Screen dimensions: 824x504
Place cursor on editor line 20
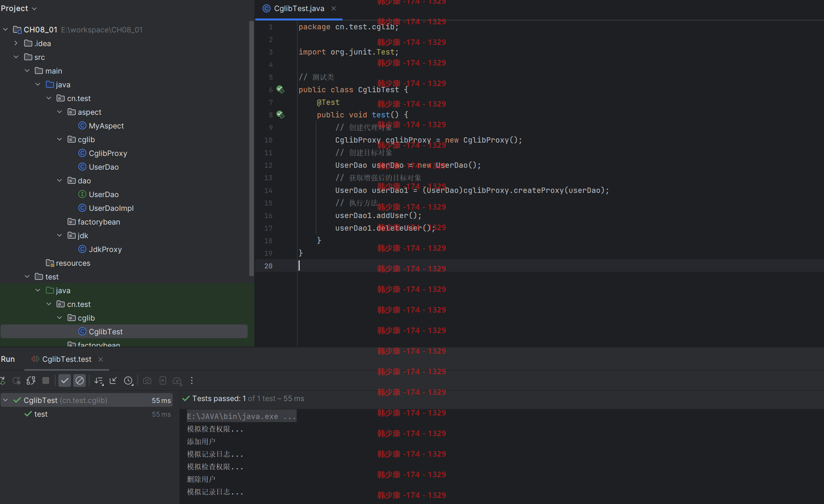click(561, 266)
